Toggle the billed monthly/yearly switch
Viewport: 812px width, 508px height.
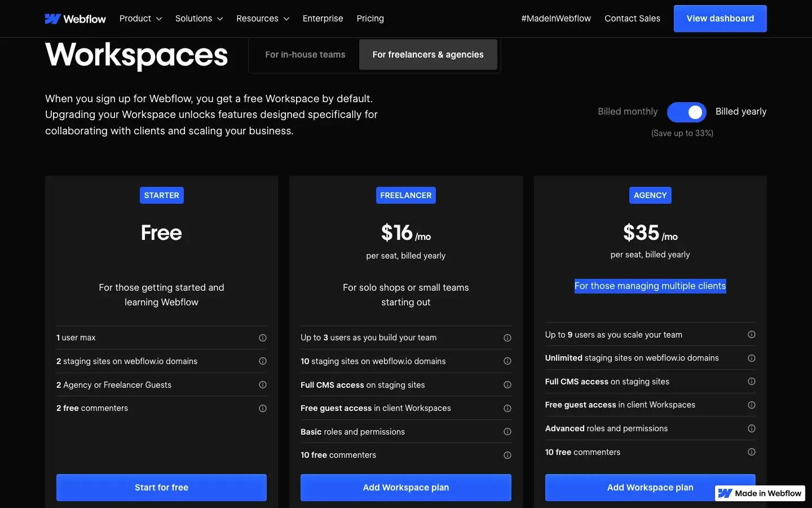tap(687, 112)
